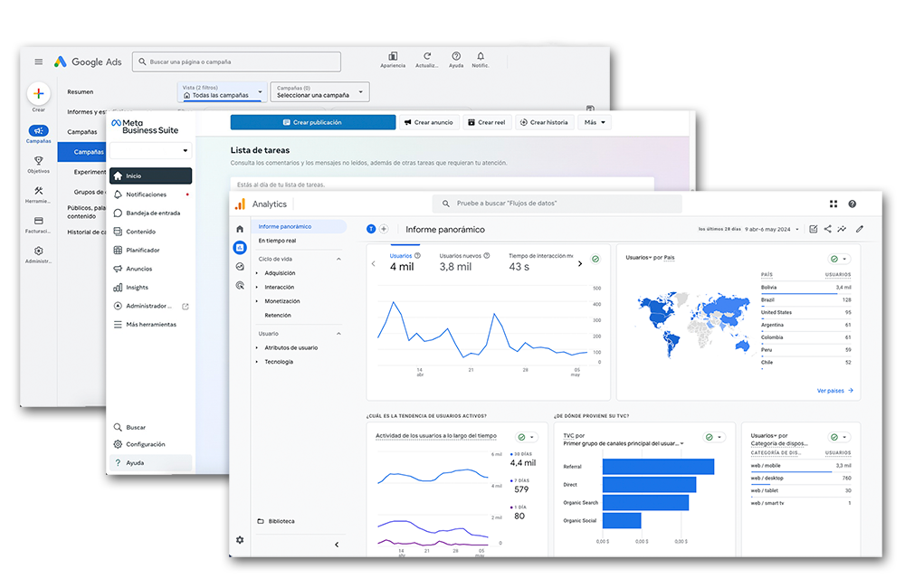This screenshot has height=588, width=905.
Task: Click Ver países link
Action: point(834,391)
